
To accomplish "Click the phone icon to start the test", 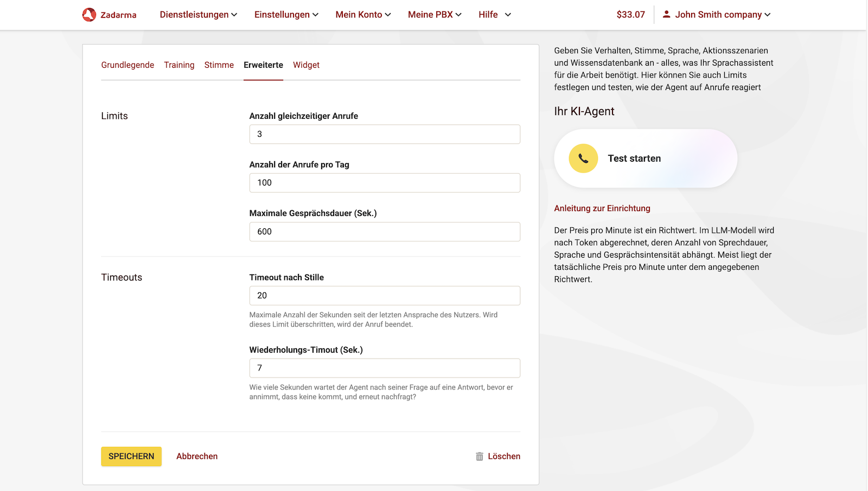I will [x=583, y=158].
